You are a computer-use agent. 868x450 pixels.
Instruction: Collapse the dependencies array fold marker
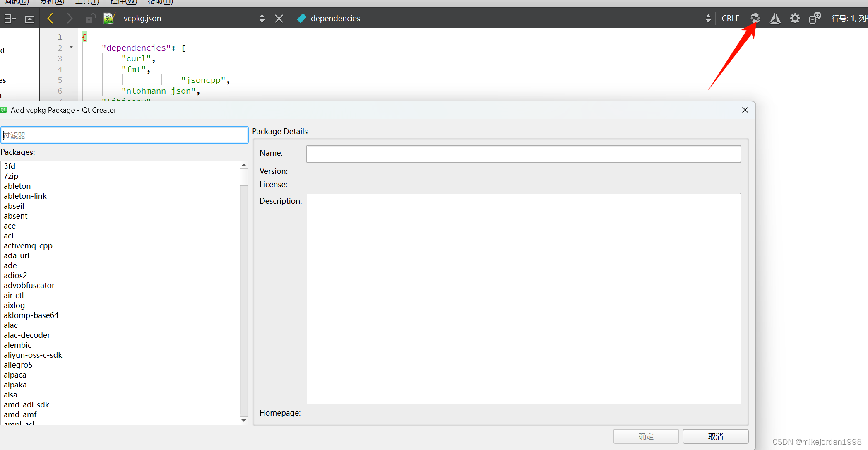click(x=71, y=47)
